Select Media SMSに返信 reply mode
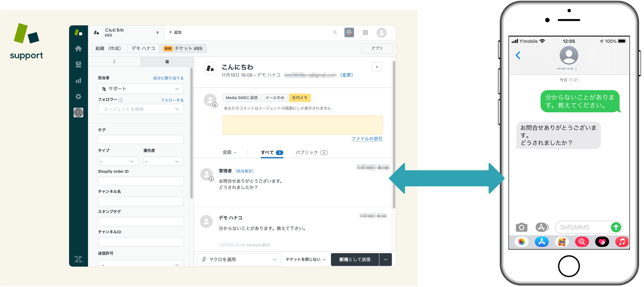This screenshot has height=287, width=644. click(242, 98)
